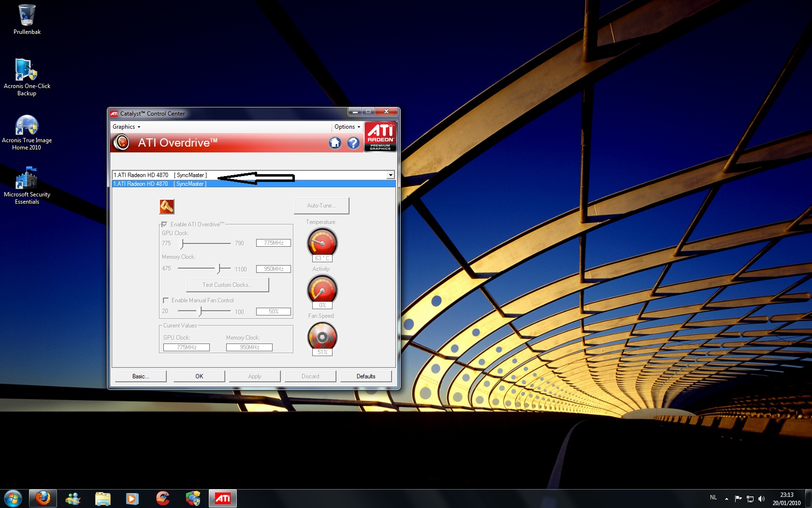The image size is (812, 508).
Task: Open the display adapter dropdown arrow
Action: pos(391,175)
